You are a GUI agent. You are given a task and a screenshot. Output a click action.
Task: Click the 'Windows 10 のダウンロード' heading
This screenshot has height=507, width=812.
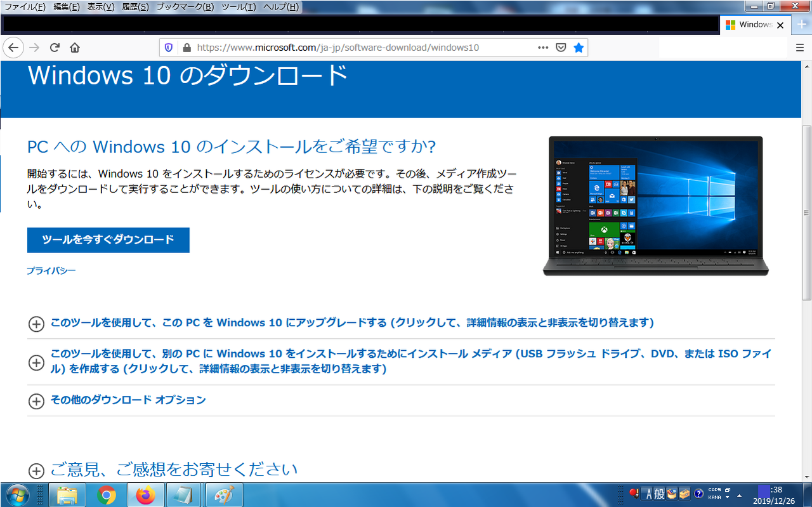(x=188, y=76)
